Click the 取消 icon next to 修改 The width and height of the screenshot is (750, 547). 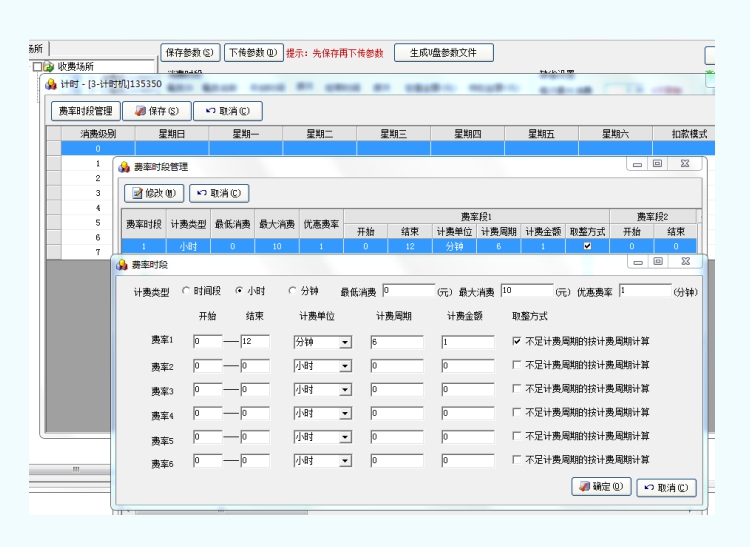coord(201,193)
